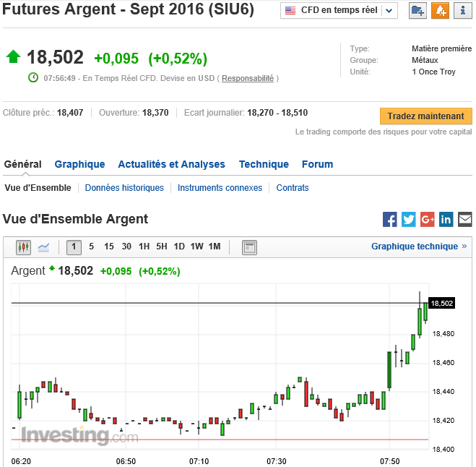Click the Tradez maintenant button
476x467 pixels.
tap(426, 116)
